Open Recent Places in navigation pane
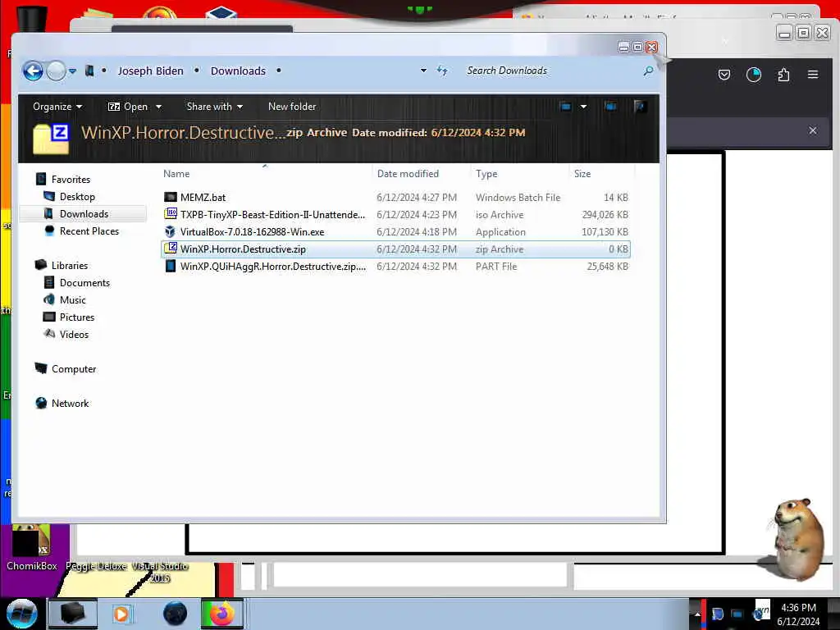The width and height of the screenshot is (840, 630). [89, 231]
